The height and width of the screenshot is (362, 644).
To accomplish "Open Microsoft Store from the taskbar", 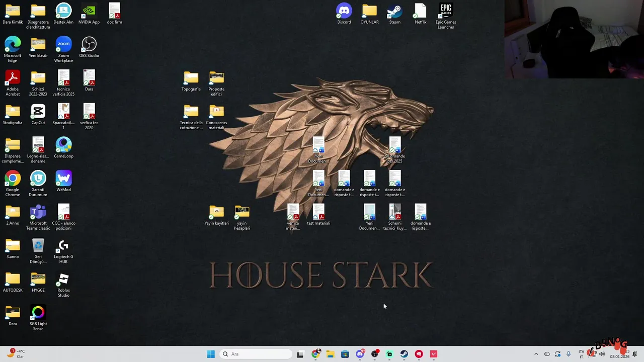I will (x=345, y=354).
